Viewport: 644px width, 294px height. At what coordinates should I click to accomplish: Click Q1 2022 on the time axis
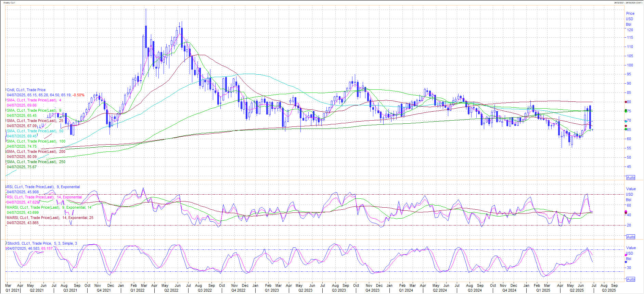[137, 290]
